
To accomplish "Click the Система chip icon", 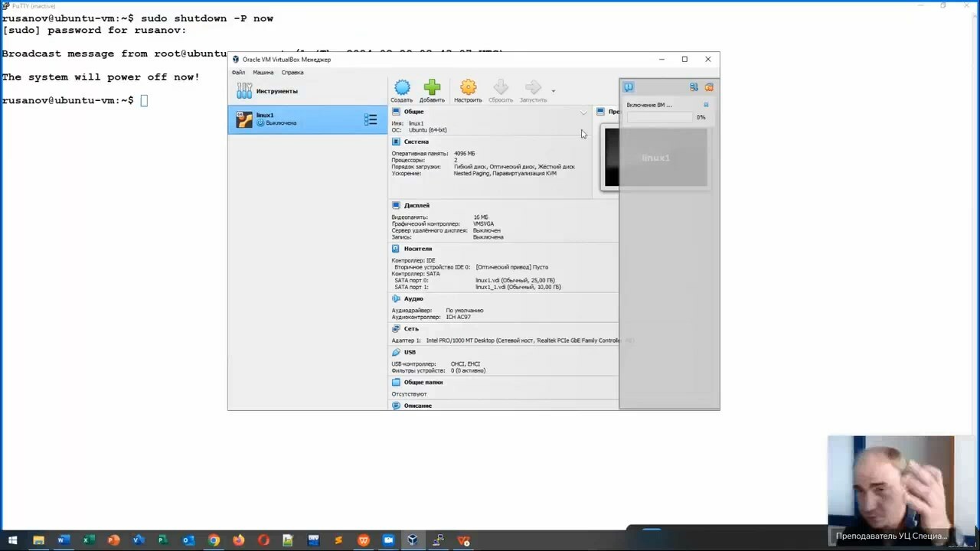I will pos(396,142).
